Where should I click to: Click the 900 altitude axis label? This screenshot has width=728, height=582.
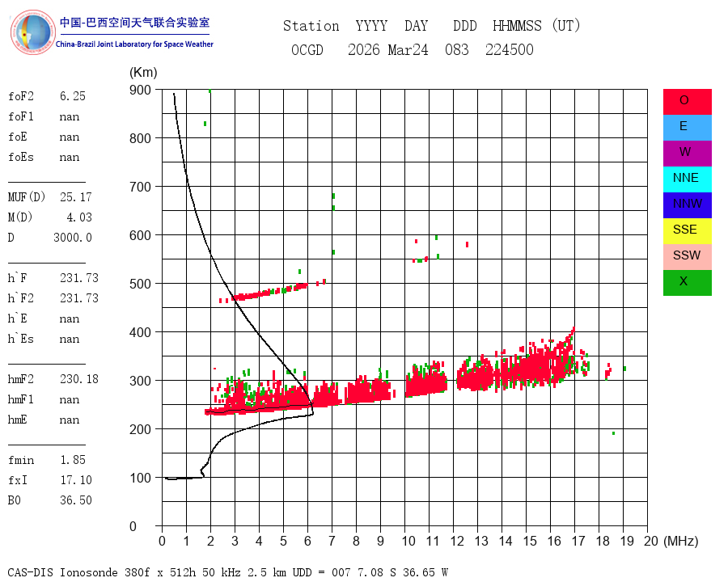140,90
